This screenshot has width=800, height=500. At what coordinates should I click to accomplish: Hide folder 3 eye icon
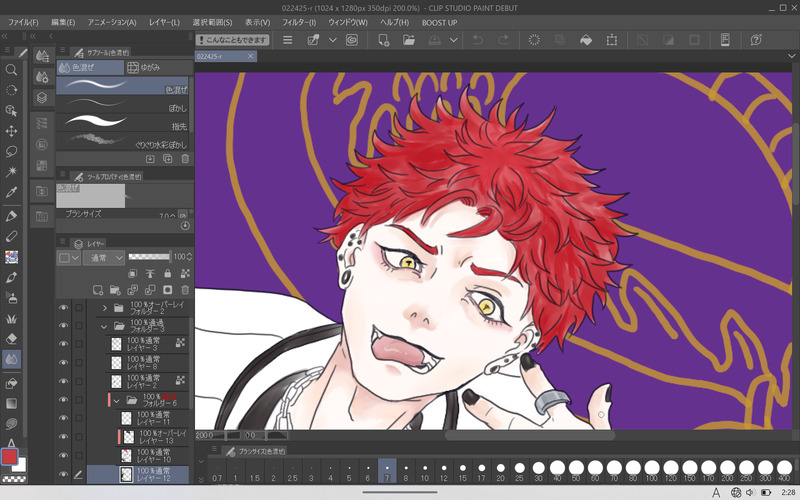63,326
